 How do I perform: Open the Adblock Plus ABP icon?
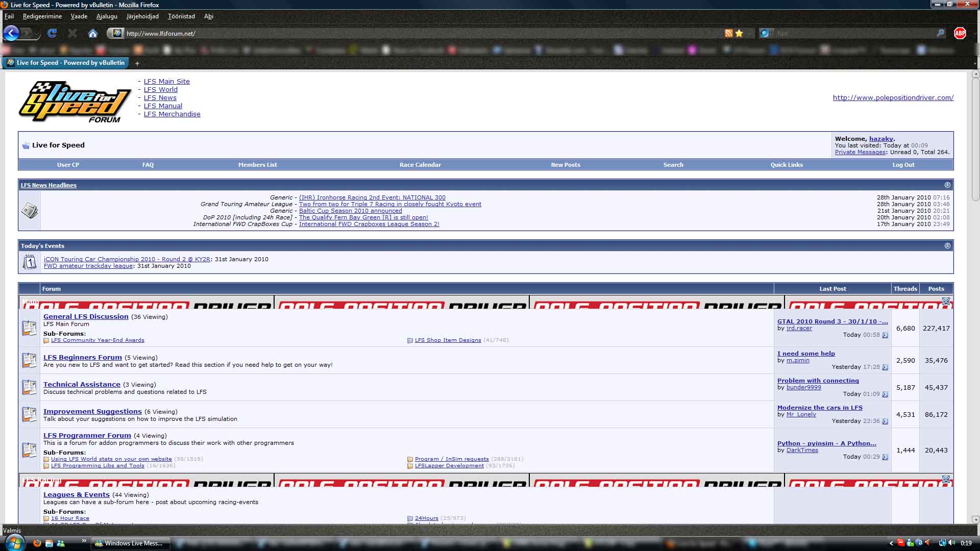pyautogui.click(x=960, y=33)
